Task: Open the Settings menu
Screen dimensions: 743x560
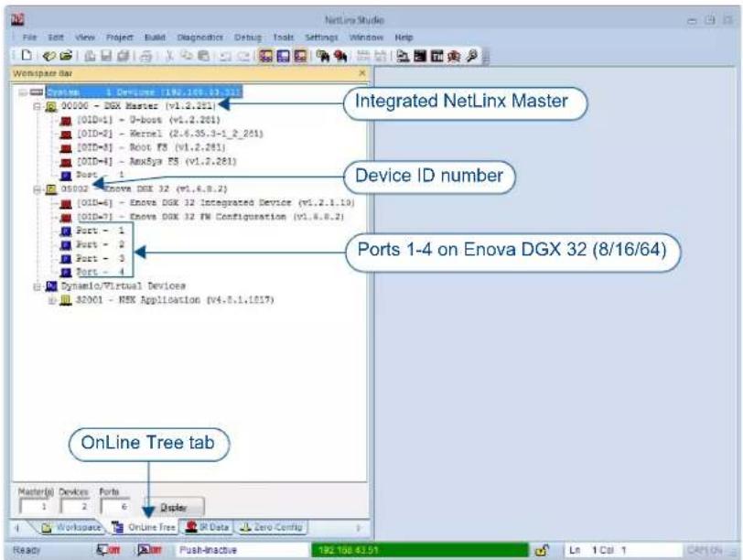Action: (321, 37)
